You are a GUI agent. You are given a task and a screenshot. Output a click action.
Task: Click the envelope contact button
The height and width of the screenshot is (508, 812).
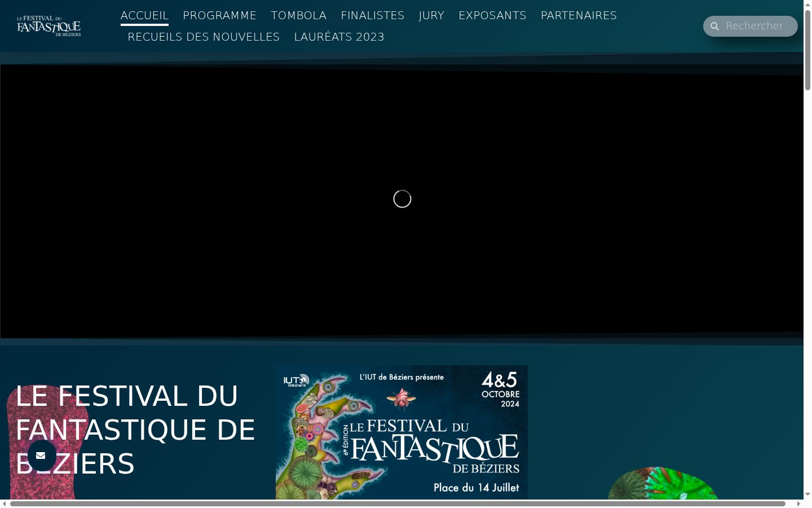click(x=42, y=456)
